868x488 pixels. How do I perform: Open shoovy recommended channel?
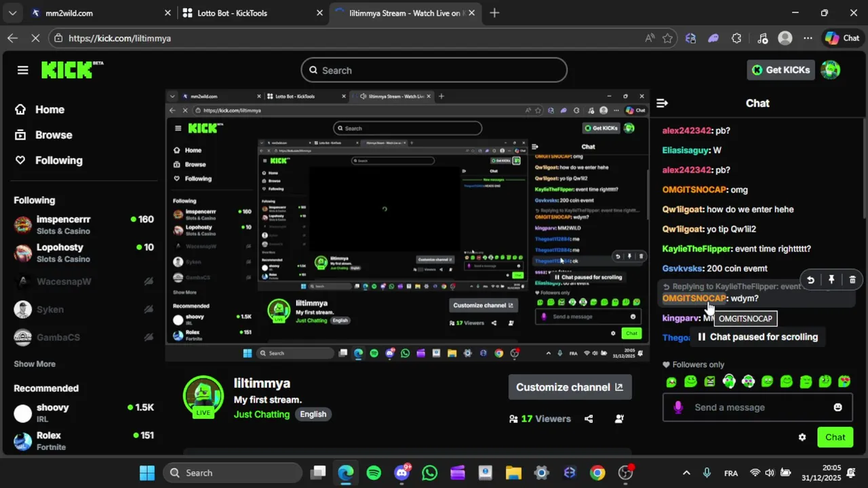83,413
